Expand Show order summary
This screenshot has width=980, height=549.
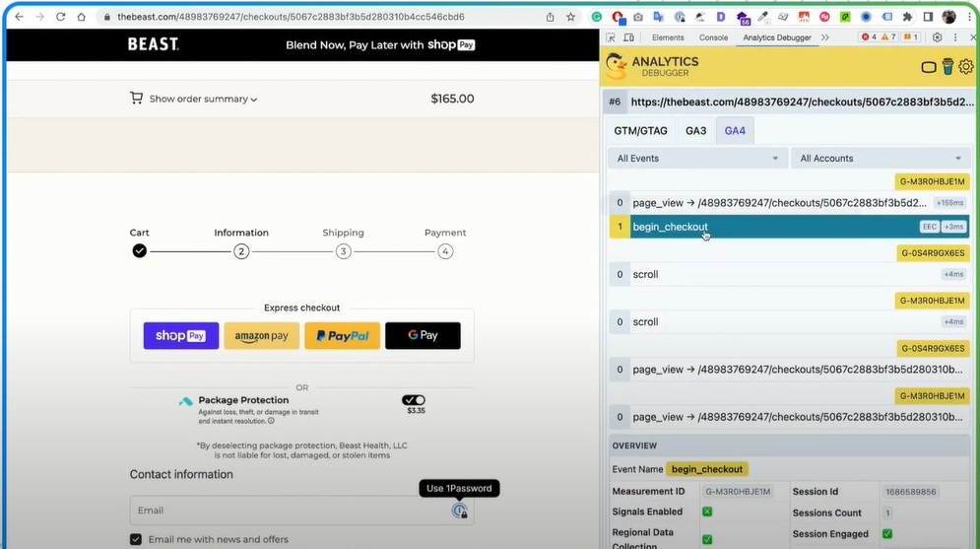tap(203, 99)
